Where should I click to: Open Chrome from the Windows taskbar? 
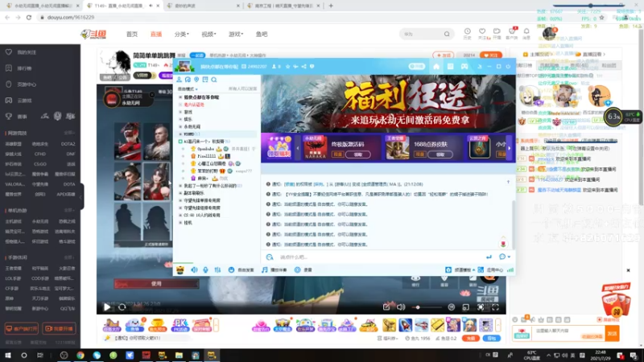80,356
